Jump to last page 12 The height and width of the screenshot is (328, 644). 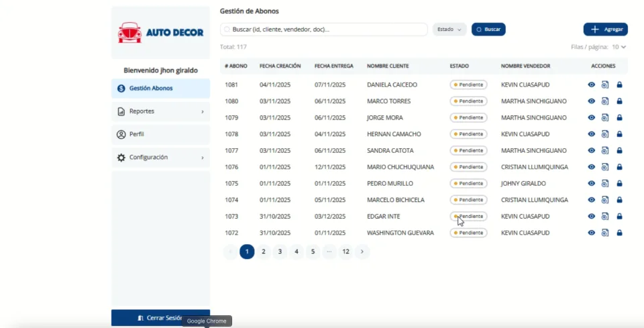346,252
